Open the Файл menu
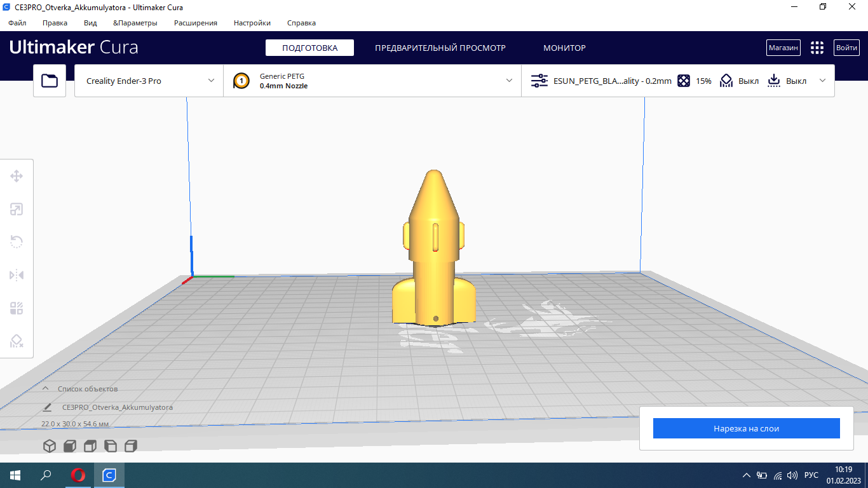868x488 pixels. pyautogui.click(x=17, y=23)
